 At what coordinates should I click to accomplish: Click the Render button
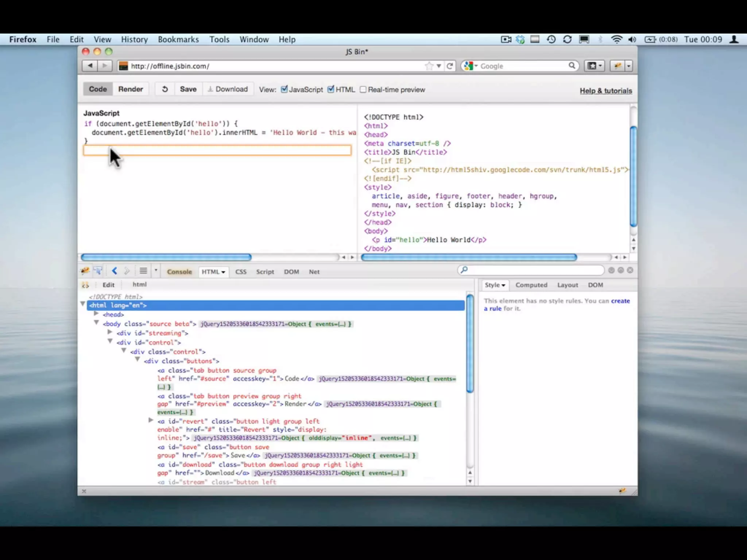(x=131, y=89)
